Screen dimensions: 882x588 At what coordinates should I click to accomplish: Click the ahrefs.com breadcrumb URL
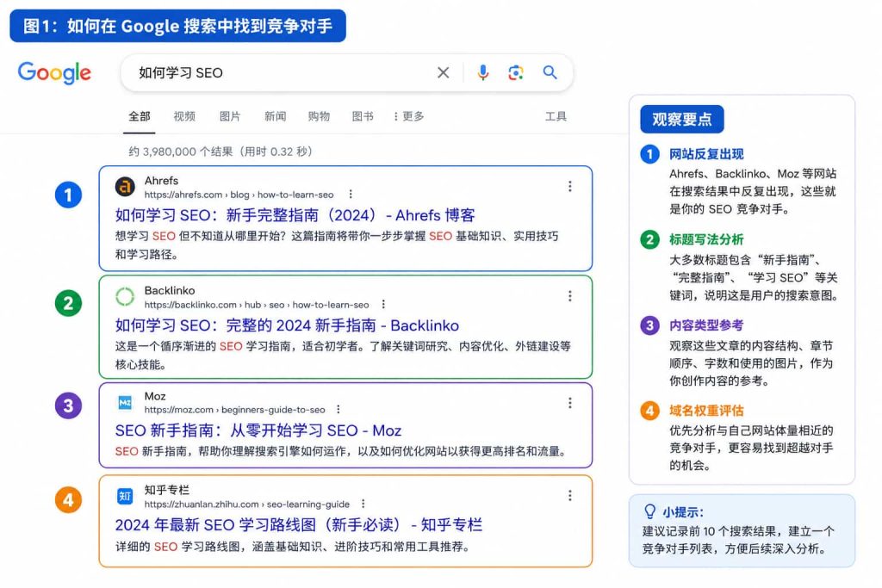239,195
